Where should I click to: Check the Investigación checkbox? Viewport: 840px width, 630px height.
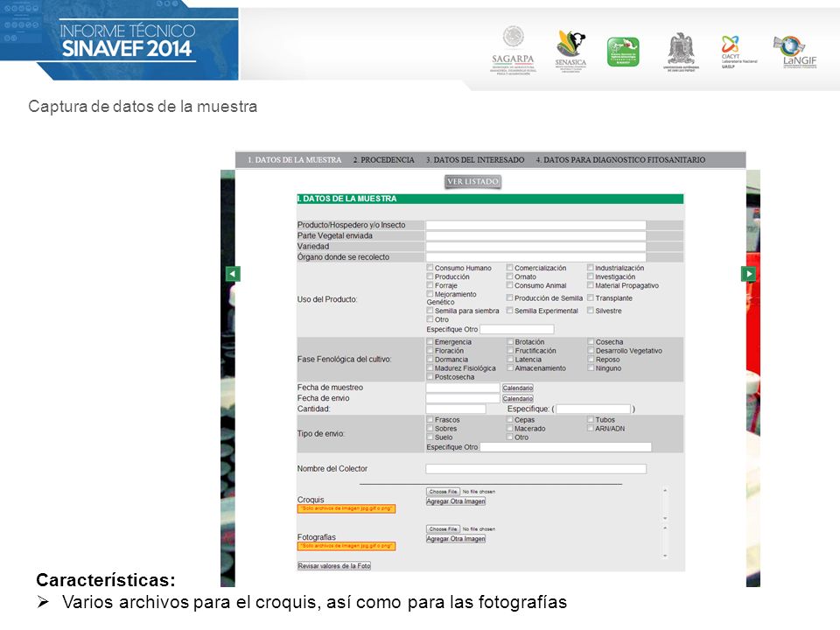[591, 276]
